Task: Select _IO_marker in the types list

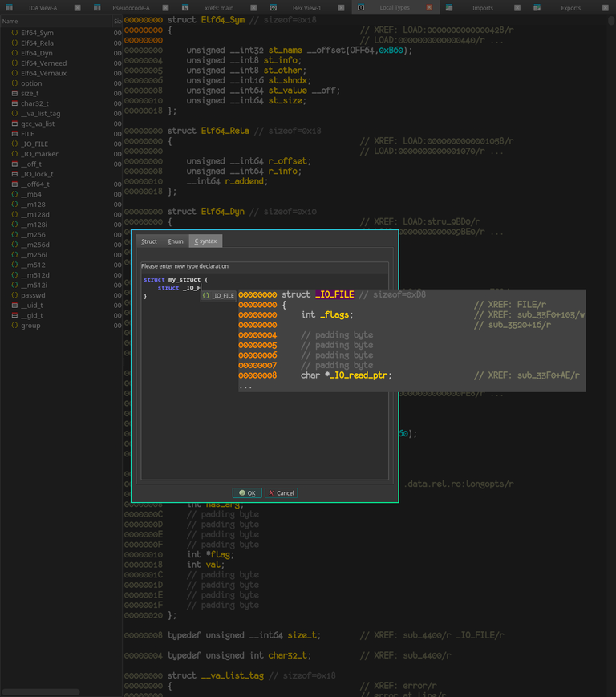Action: tap(39, 154)
